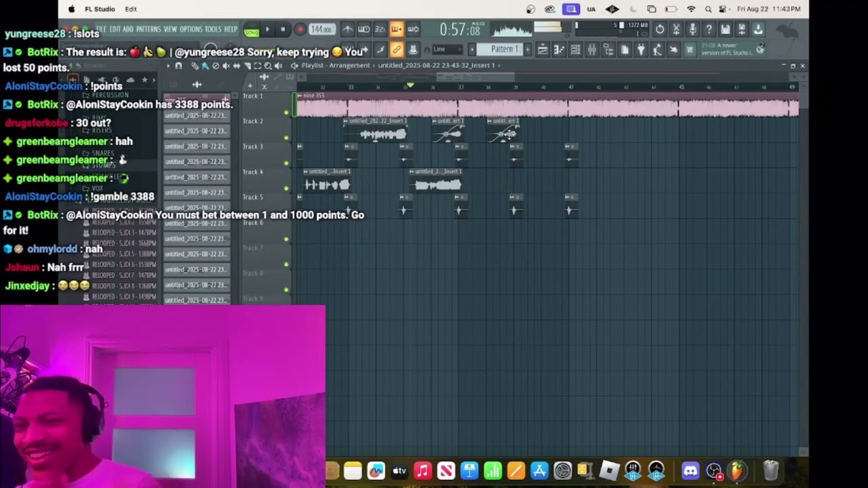Viewport: 868px width, 488px height.
Task: Open the Pattern 1 dropdown arrow on its left
Action: 471,49
